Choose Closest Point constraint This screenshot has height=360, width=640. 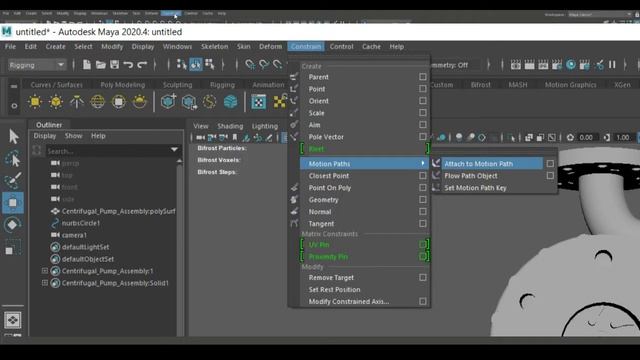pyautogui.click(x=329, y=176)
